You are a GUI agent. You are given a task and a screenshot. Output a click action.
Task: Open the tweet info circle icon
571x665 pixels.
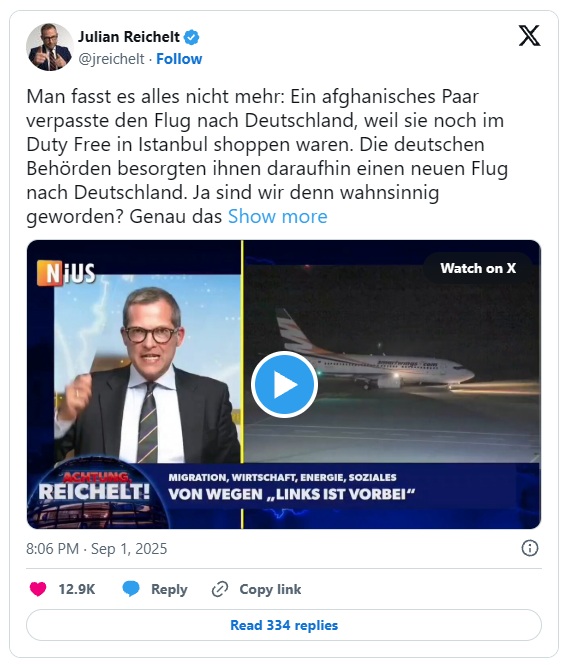coord(529,548)
